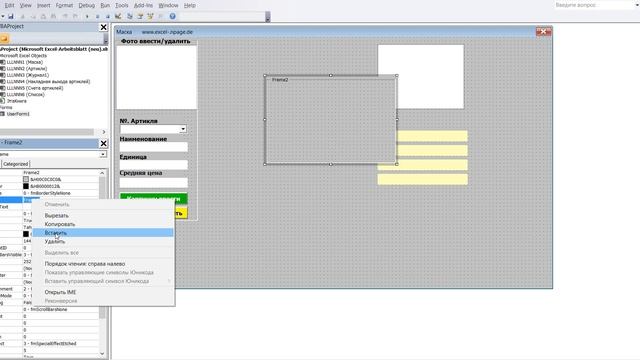Switch to the Categorized properties tab
Image resolution: width=640 pixels, height=360 pixels.
point(16,164)
